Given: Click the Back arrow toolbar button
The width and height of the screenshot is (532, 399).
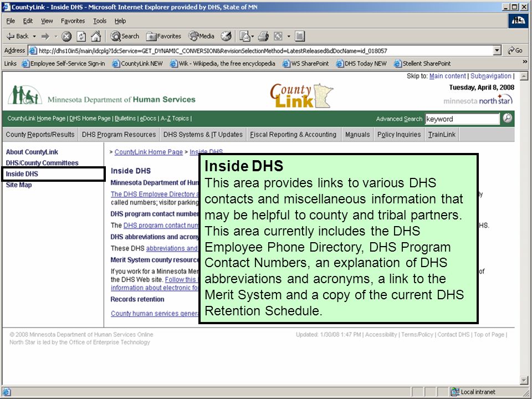Looking at the screenshot, I should click(x=18, y=37).
